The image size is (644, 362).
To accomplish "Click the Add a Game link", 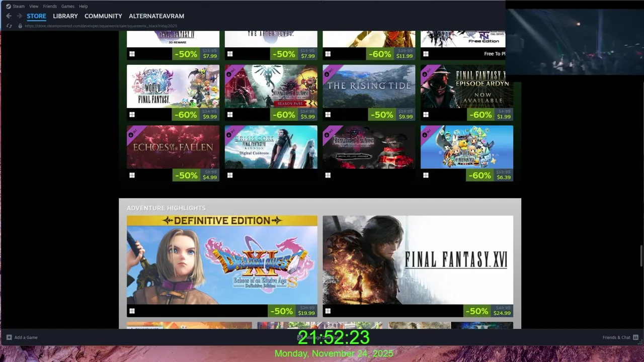I will (x=26, y=337).
